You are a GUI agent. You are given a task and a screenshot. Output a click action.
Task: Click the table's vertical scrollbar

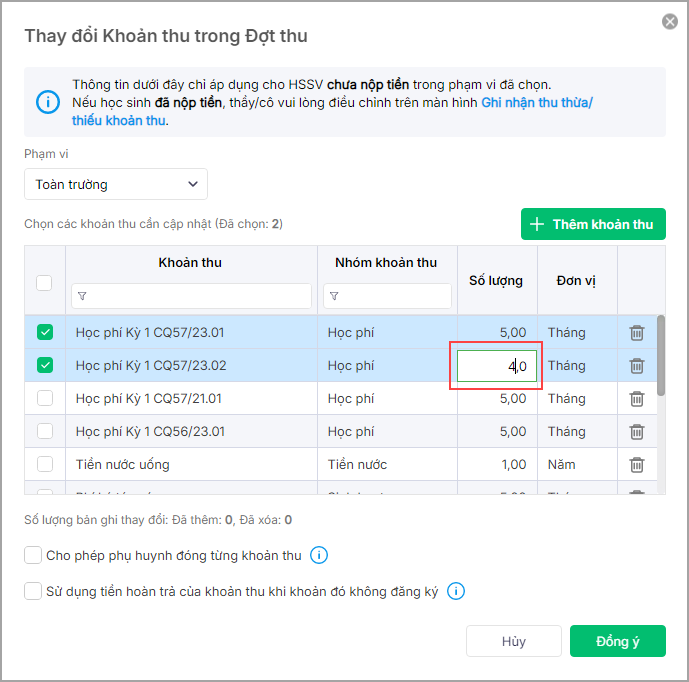[x=660, y=355]
